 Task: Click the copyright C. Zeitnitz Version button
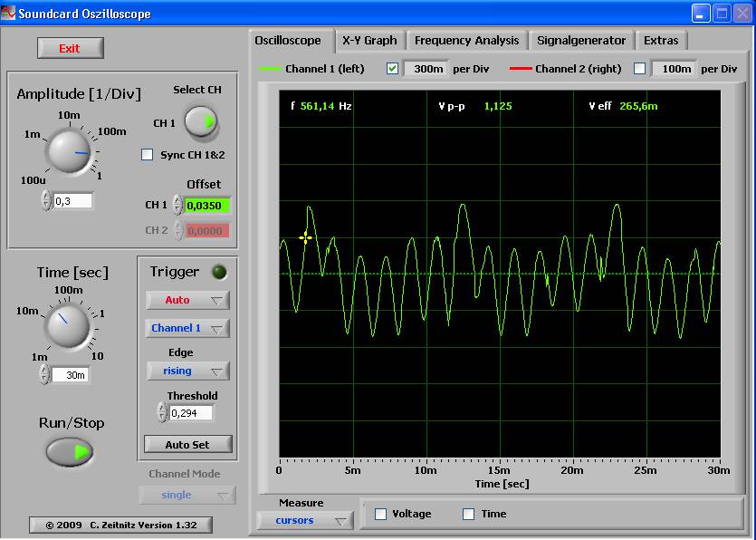coord(121,525)
